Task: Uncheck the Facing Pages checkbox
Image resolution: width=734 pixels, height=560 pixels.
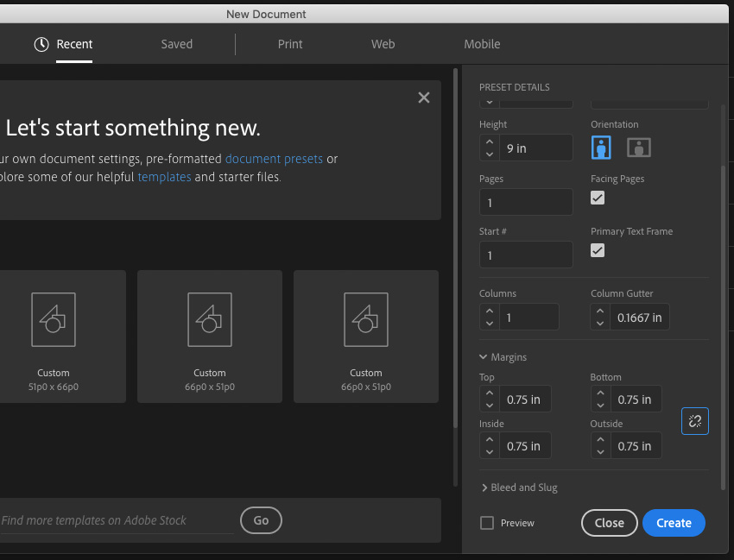Action: pos(597,198)
